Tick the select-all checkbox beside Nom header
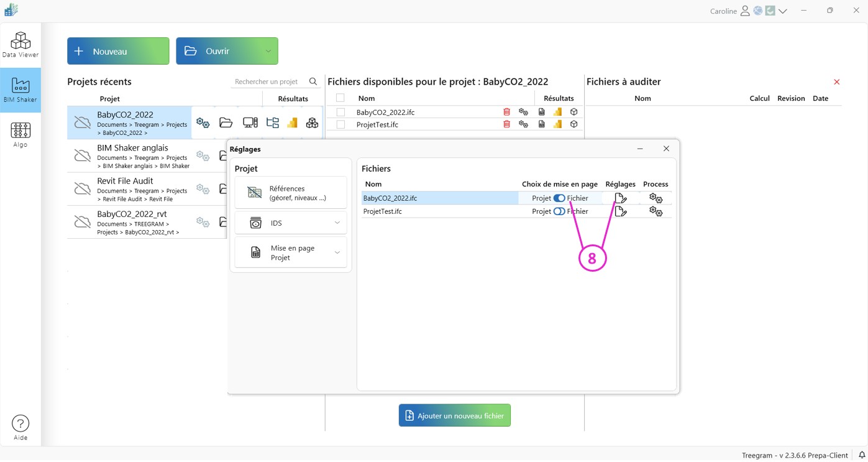 tap(340, 98)
